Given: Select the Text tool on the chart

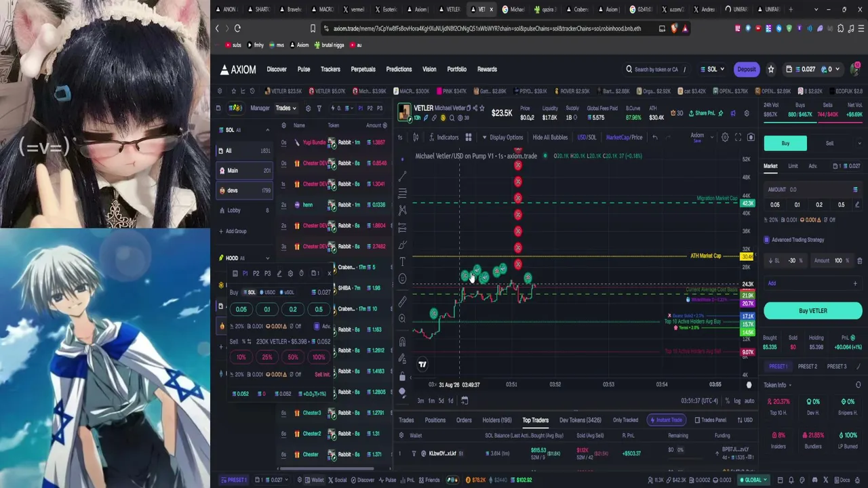Looking at the screenshot, I should point(402,262).
